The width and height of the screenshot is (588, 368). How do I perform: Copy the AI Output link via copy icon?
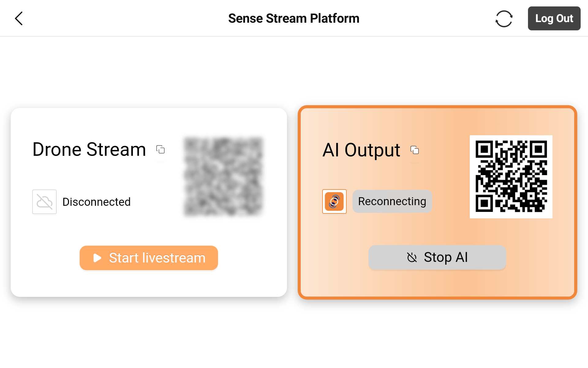pyautogui.click(x=415, y=150)
